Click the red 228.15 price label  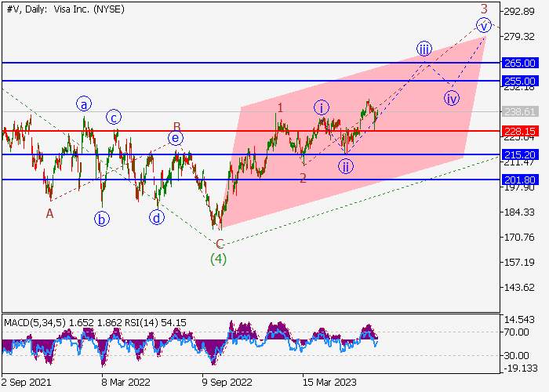520,131
